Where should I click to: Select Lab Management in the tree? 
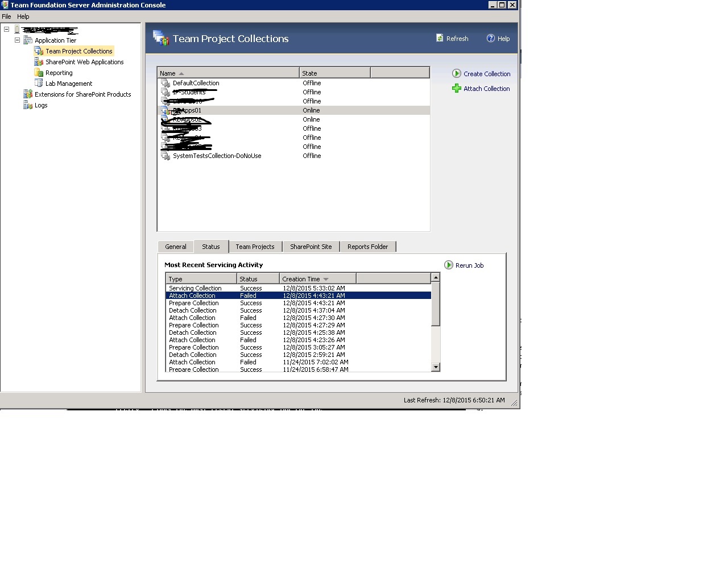tap(69, 84)
